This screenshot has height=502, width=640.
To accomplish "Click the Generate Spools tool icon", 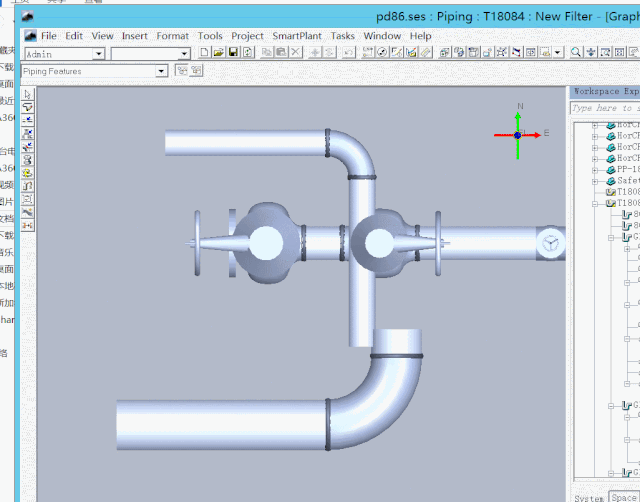I will tap(27, 160).
